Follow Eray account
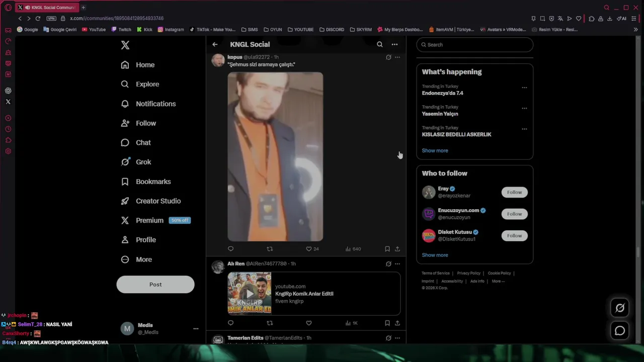This screenshot has width=644, height=362. pos(514,192)
